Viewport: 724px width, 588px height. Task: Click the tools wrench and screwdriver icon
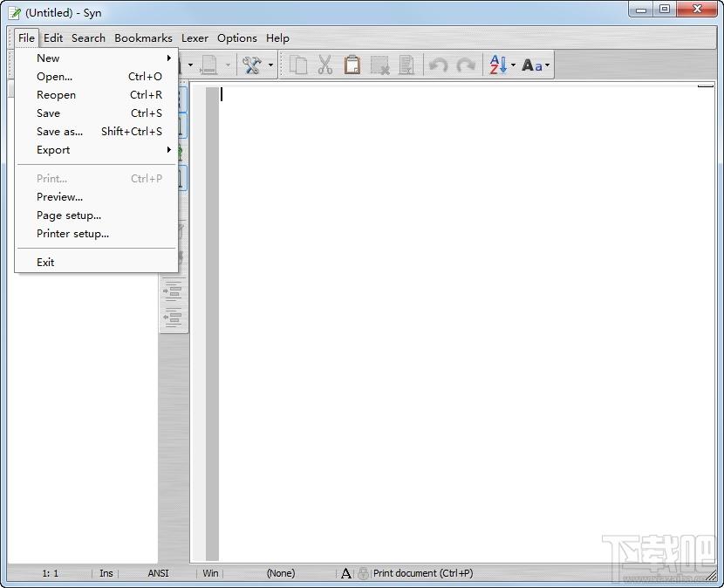pos(252,65)
